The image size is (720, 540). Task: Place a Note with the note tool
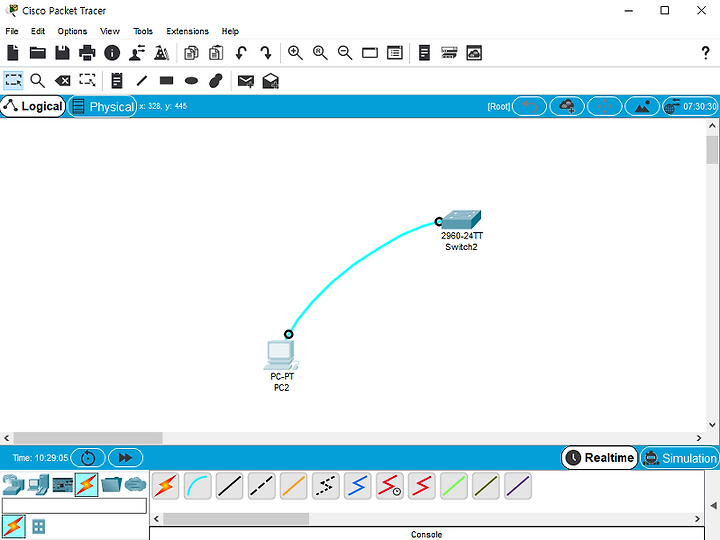(117, 81)
